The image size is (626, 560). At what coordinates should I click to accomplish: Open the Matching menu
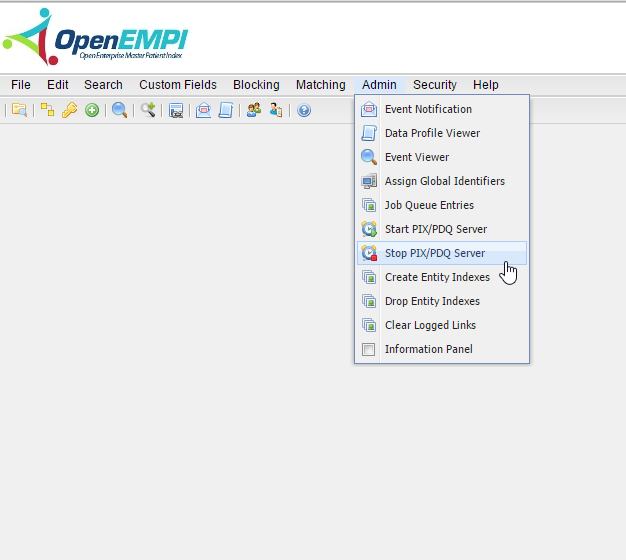coord(321,85)
